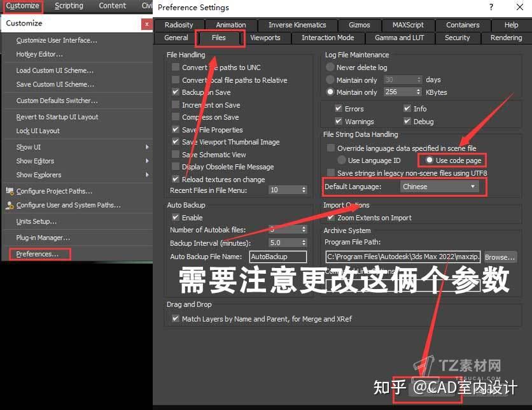Toggle Zoom Extents on Import

click(332, 217)
